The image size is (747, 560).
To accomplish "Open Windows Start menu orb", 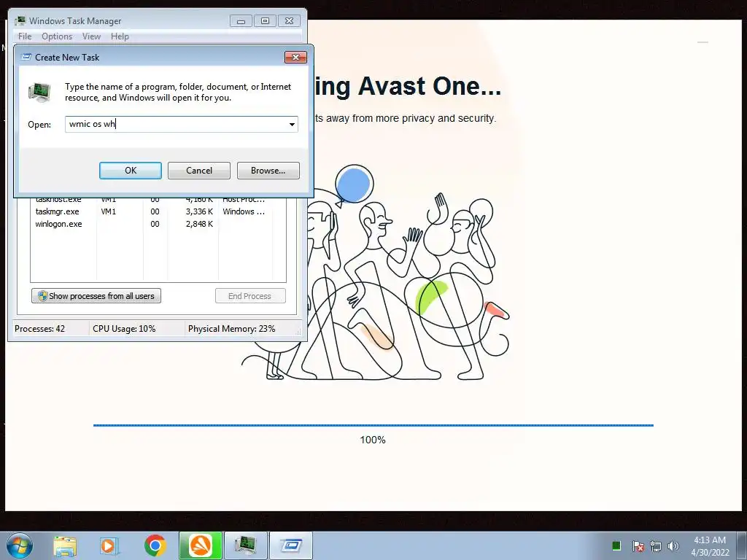I will (x=19, y=545).
